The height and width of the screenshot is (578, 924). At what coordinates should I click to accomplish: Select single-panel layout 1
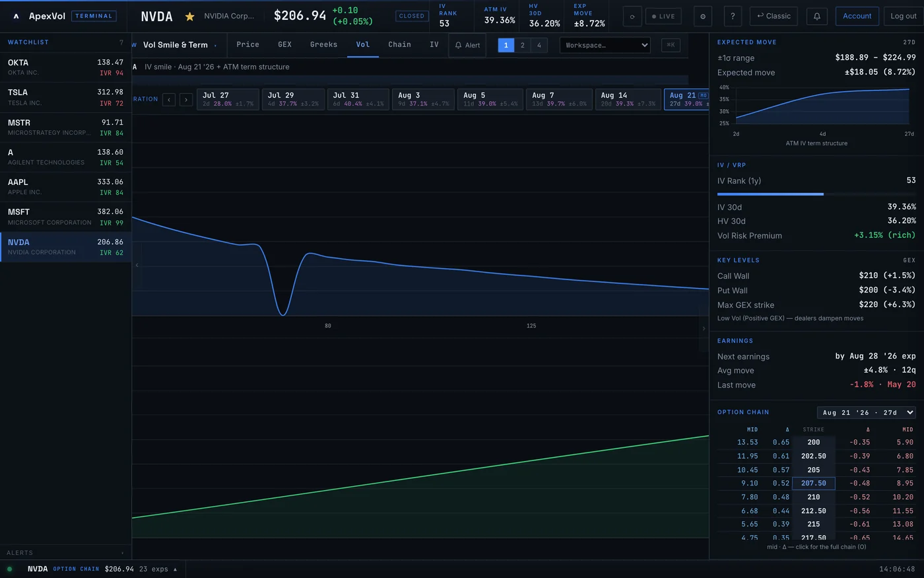[x=506, y=45]
